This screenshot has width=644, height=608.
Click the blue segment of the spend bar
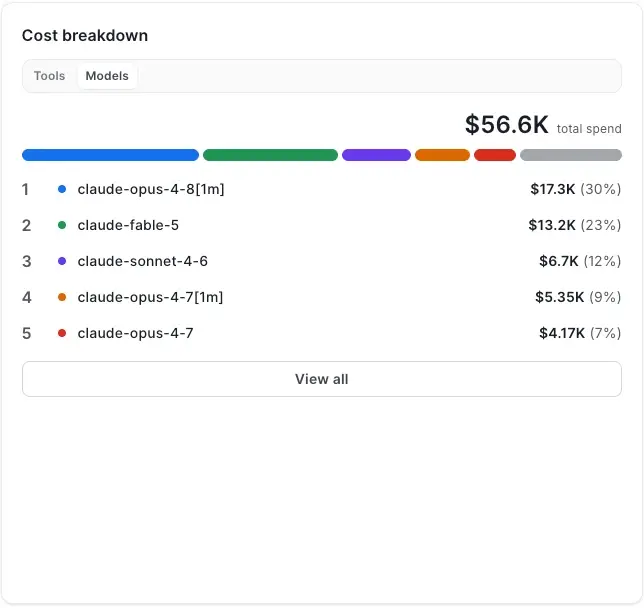point(110,155)
